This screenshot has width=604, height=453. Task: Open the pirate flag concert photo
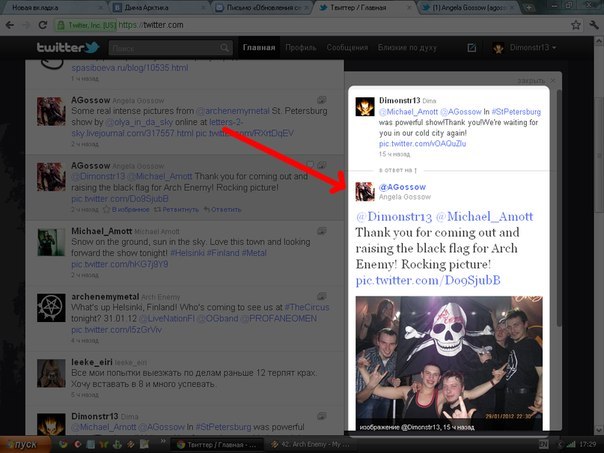449,363
